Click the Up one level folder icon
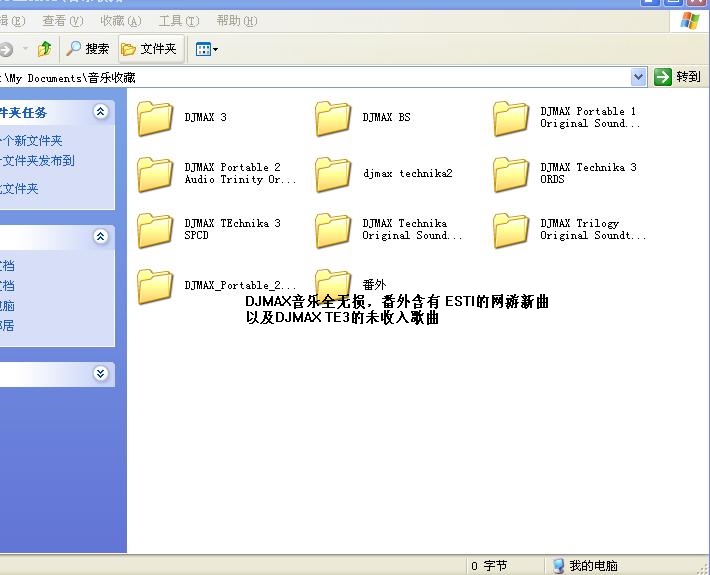The image size is (710, 575). [x=44, y=49]
